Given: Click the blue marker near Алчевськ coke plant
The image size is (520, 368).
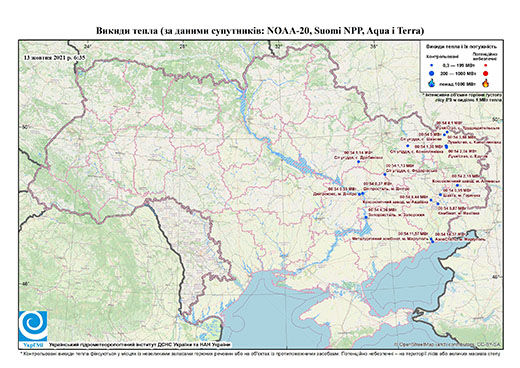Looking at the screenshot, I should click(457, 185).
